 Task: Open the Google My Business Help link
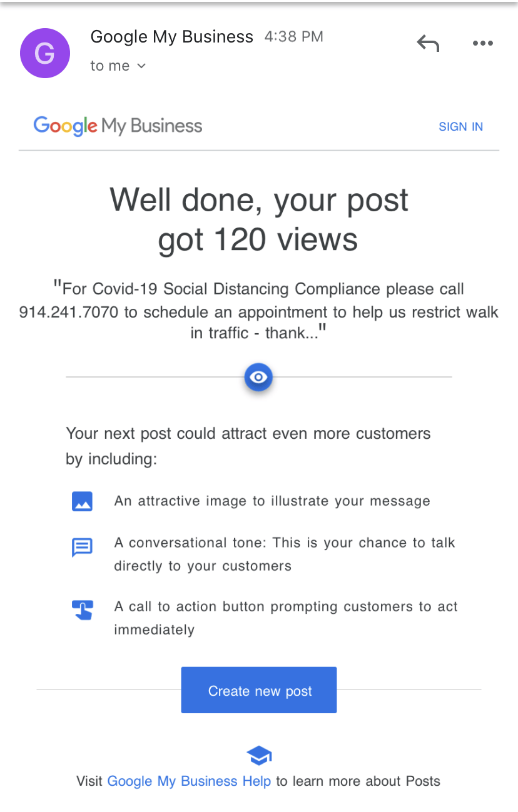click(x=189, y=781)
